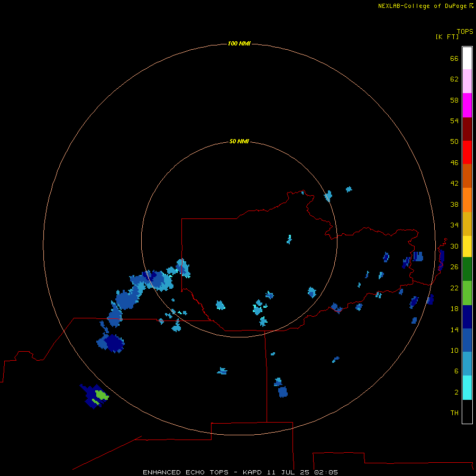Screen dimensions: 476x476
Task: Click the legend value '66'
Action: [x=454, y=59]
